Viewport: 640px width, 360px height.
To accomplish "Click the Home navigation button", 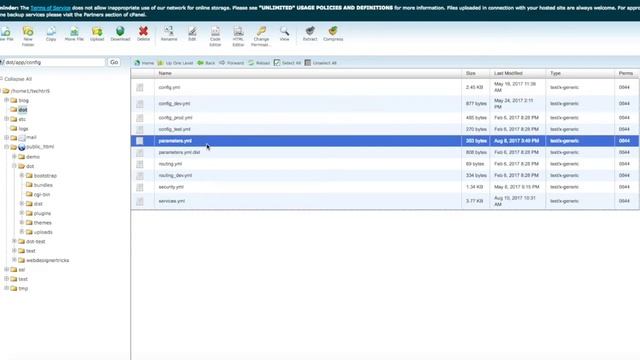I will (x=144, y=63).
